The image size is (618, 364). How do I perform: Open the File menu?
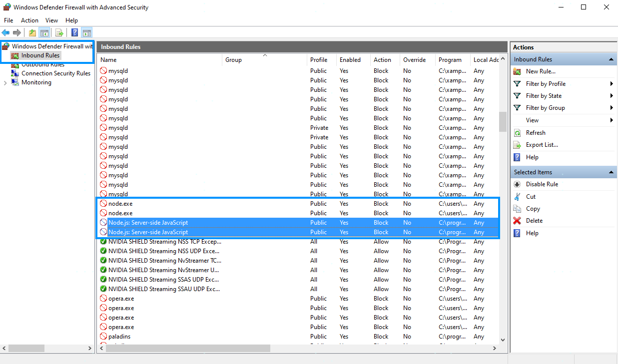[8, 20]
